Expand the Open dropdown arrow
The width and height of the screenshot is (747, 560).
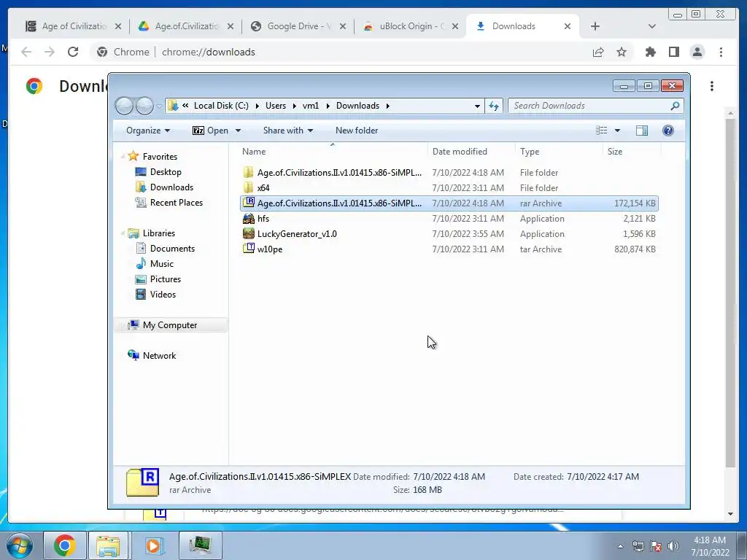pos(238,131)
